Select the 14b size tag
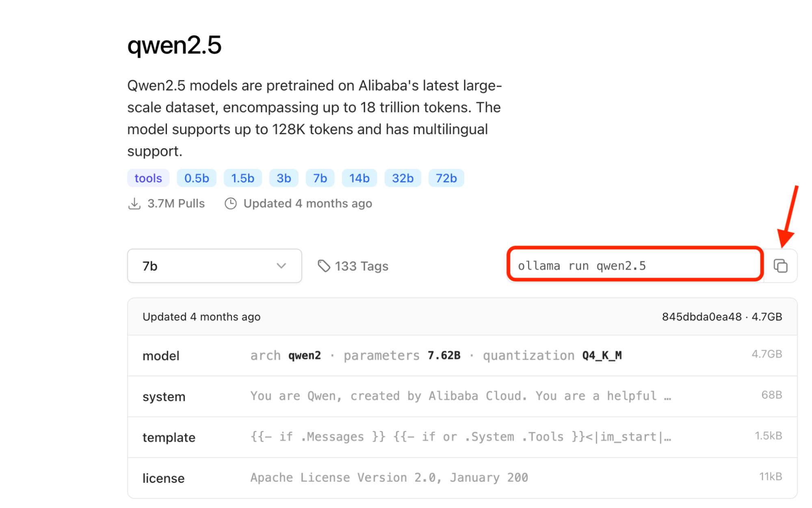Screen dimensions: 812x508 pos(359,178)
